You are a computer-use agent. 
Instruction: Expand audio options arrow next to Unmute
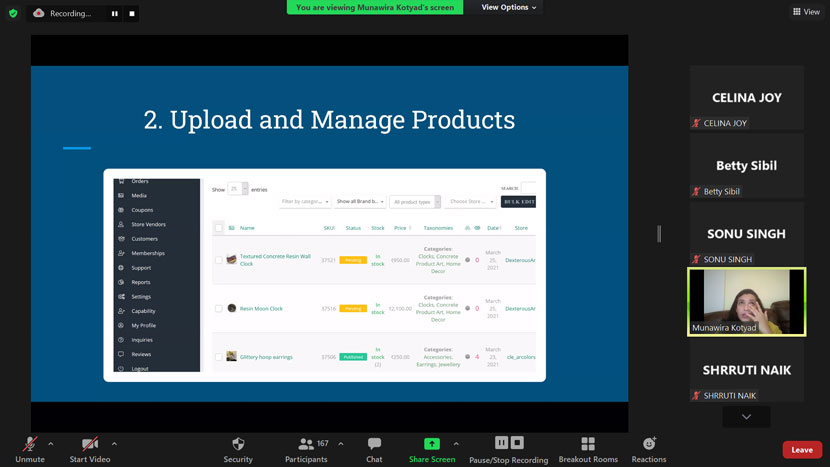[x=51, y=444]
